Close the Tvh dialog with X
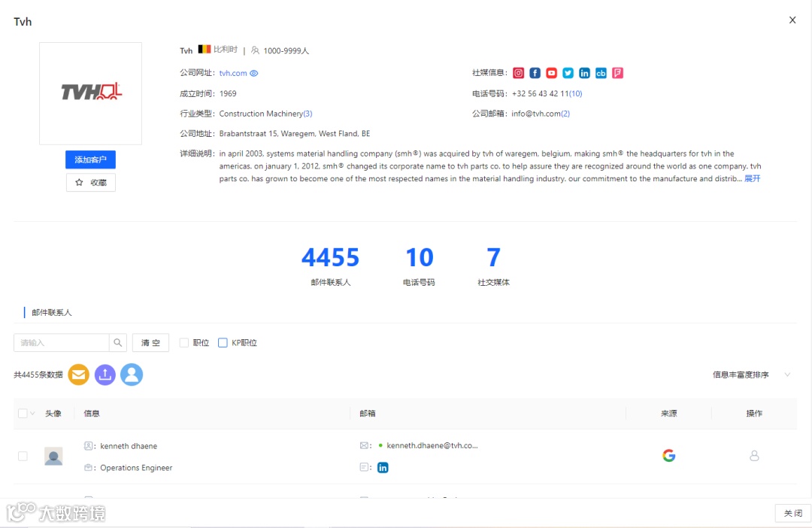The width and height of the screenshot is (812, 528). click(x=792, y=20)
